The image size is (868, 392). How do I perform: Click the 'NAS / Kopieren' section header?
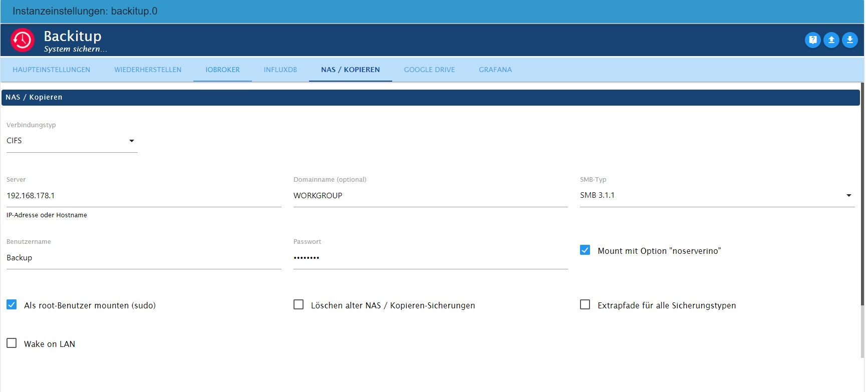(431, 97)
